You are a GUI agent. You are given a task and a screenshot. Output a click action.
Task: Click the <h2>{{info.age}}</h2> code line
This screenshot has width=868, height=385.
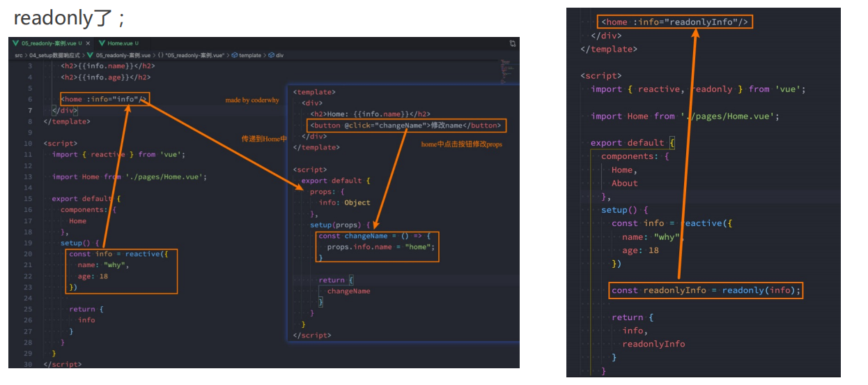click(x=105, y=77)
